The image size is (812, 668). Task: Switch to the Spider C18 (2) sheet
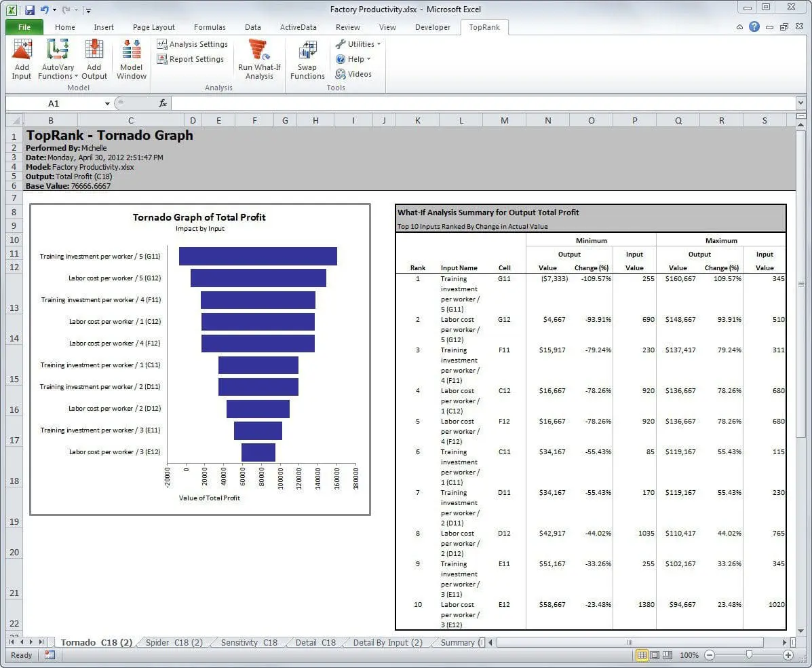174,642
